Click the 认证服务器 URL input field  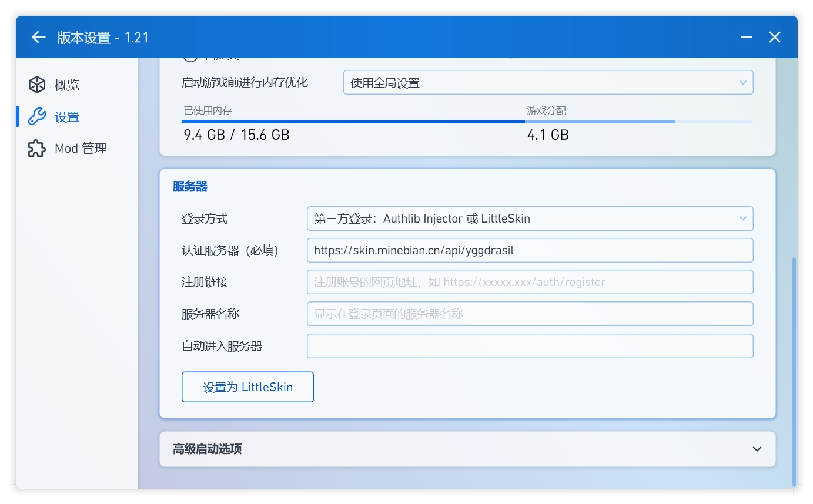tap(529, 250)
